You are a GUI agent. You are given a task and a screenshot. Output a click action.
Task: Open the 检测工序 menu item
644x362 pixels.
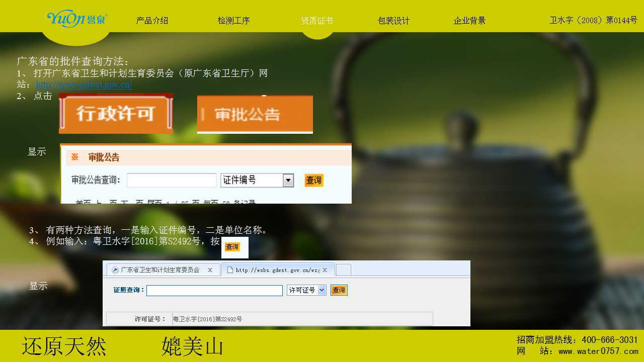[234, 21]
